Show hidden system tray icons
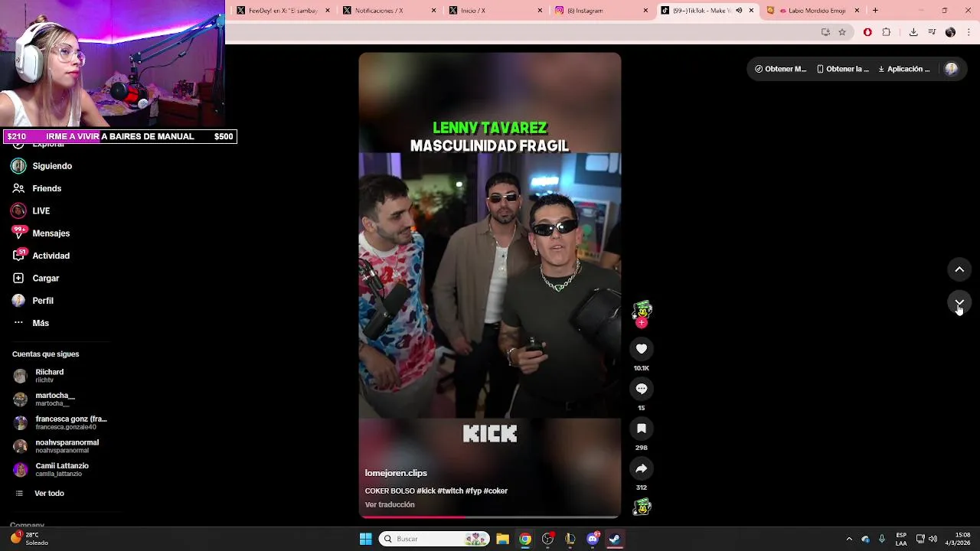This screenshot has height=551, width=980. 848,539
